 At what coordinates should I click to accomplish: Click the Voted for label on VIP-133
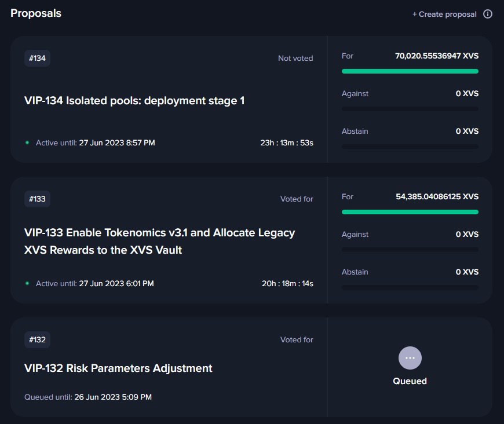[x=297, y=199]
